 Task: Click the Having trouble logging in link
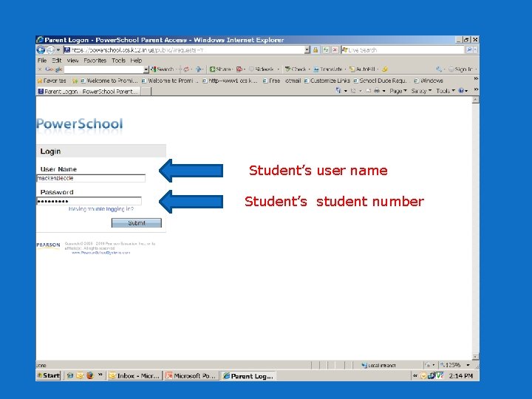tap(101, 209)
